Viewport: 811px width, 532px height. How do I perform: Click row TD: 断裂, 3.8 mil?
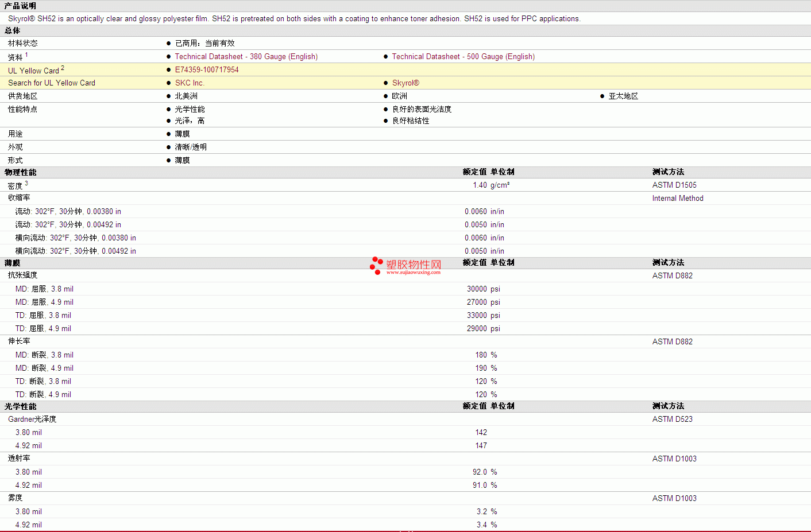pyautogui.click(x=405, y=381)
